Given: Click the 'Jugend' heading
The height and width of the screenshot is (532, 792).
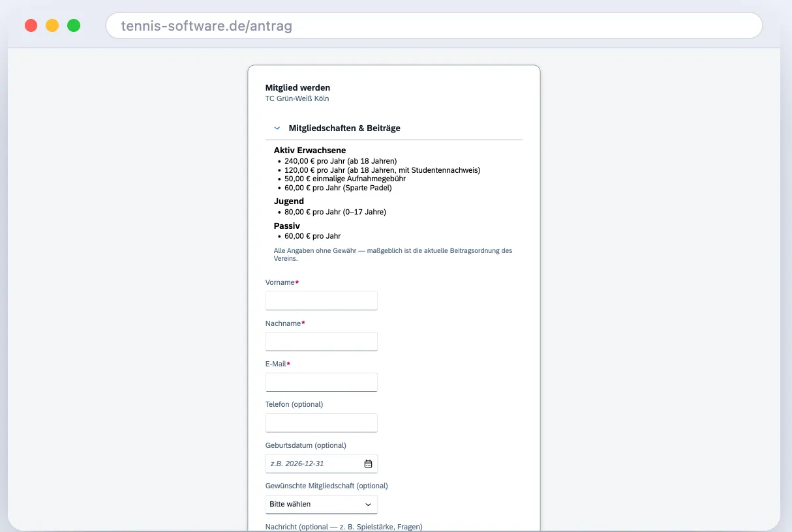Looking at the screenshot, I should point(289,201).
